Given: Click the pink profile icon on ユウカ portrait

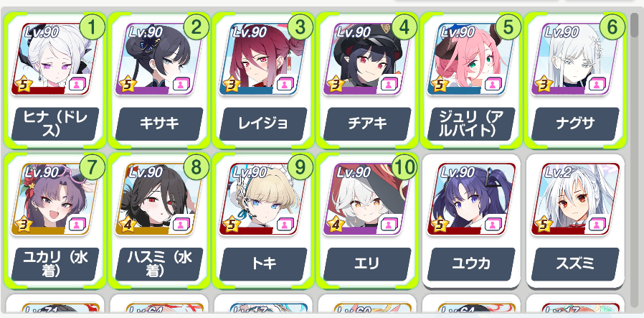Looking at the screenshot, I should pyautogui.click(x=492, y=225).
